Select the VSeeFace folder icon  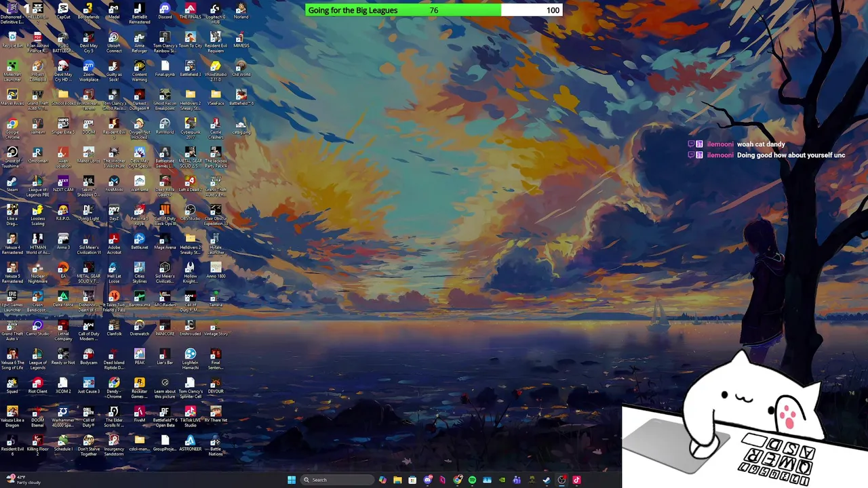216,97
